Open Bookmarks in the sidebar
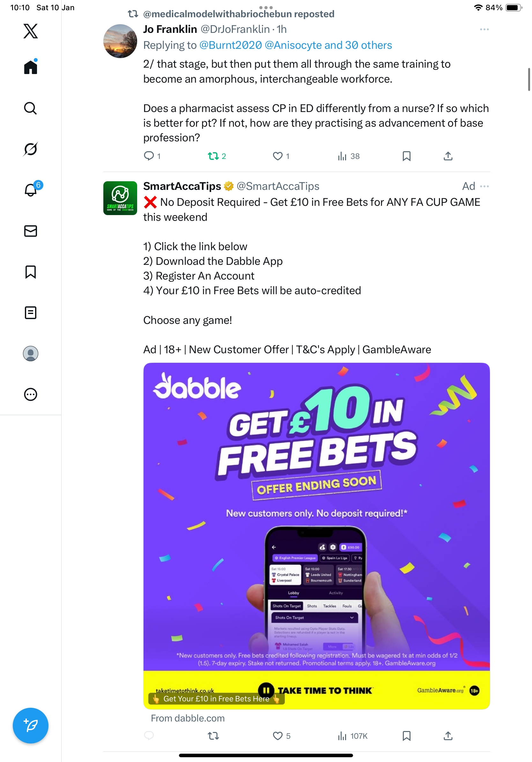The image size is (532, 762). pyautogui.click(x=31, y=272)
